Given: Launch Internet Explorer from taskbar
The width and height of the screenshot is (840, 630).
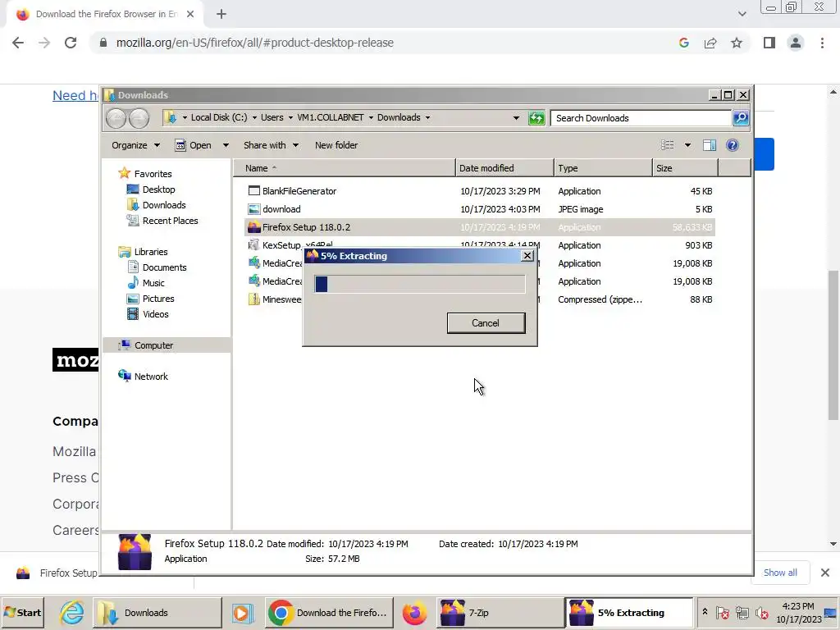Looking at the screenshot, I should pos(71,613).
